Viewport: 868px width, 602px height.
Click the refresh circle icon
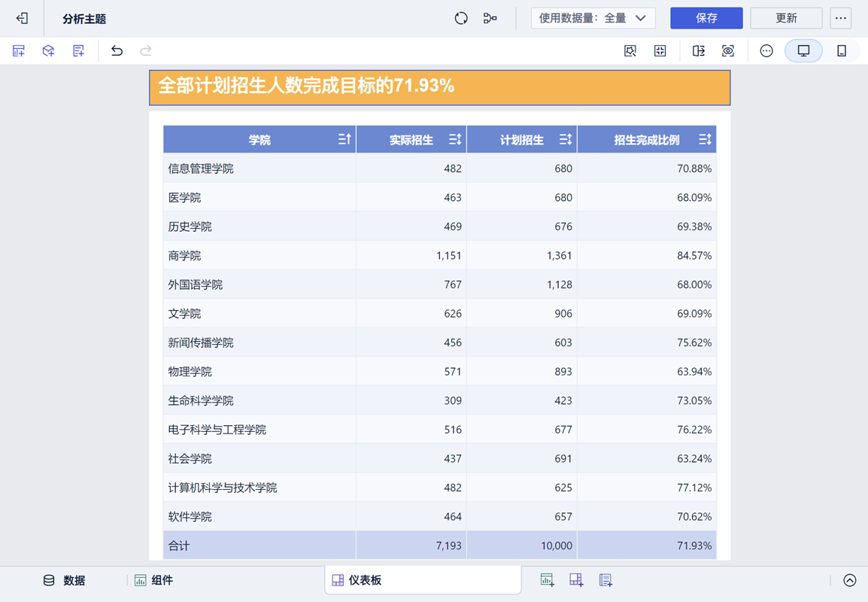click(x=460, y=18)
